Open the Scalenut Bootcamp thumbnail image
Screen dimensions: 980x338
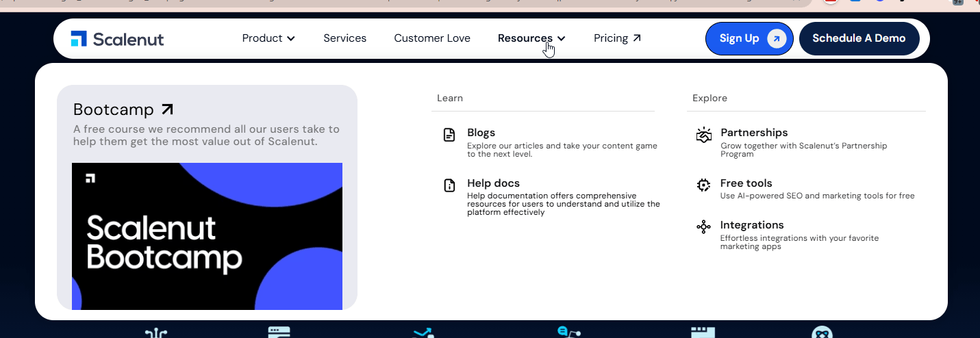pos(207,236)
